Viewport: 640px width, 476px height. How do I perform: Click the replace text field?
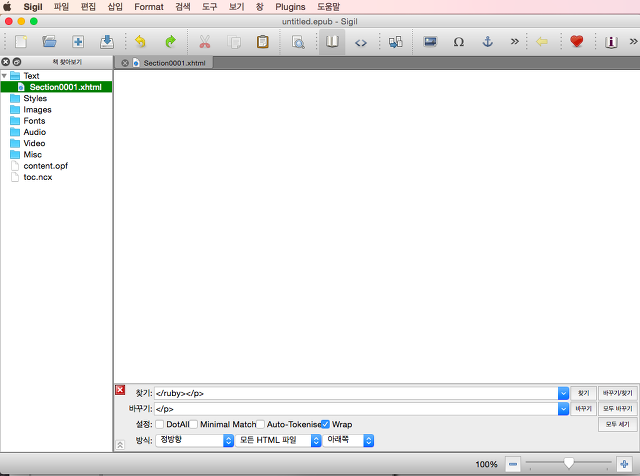coord(356,409)
